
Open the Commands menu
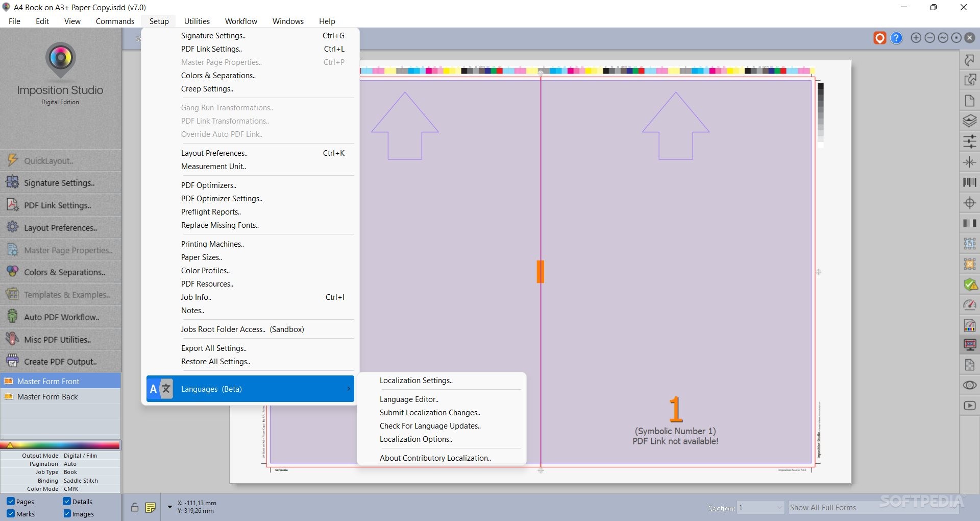115,21
